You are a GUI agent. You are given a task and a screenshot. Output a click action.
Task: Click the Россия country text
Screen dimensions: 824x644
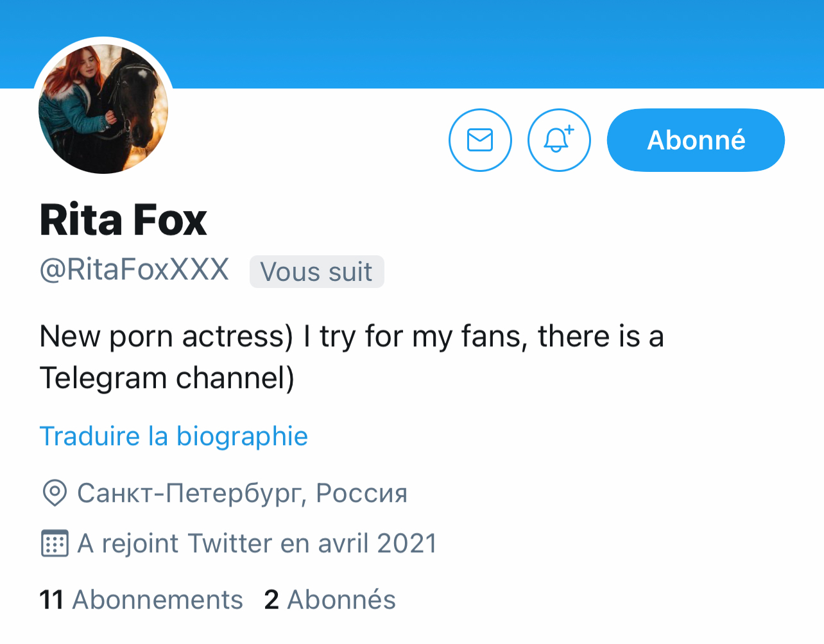pos(362,493)
